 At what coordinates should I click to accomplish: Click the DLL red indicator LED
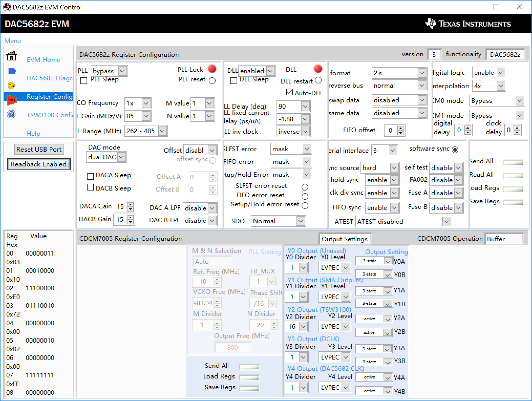pyautogui.click(x=318, y=69)
